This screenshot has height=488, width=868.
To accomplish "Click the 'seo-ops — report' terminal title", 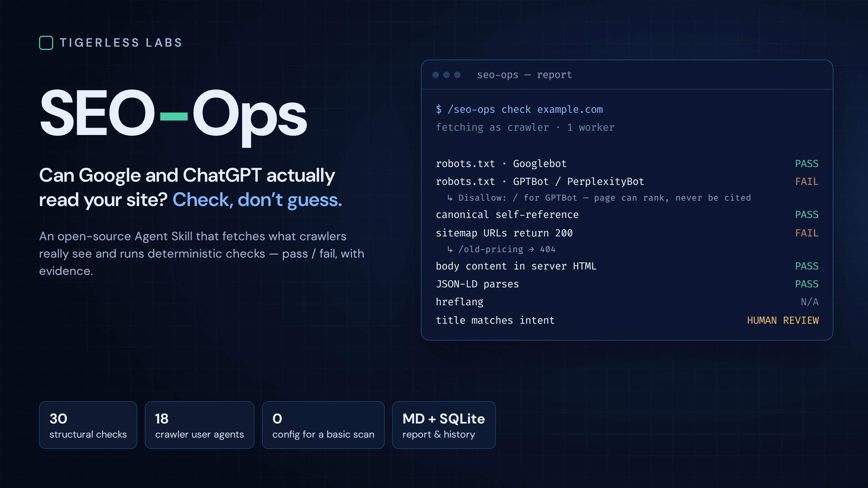I will pos(525,75).
